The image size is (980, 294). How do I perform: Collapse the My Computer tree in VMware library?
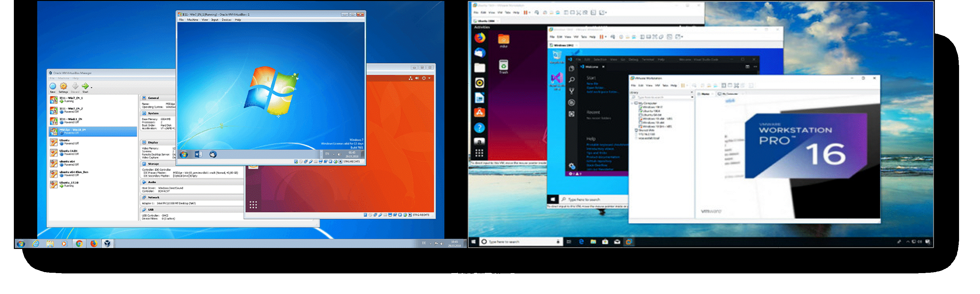pos(632,103)
